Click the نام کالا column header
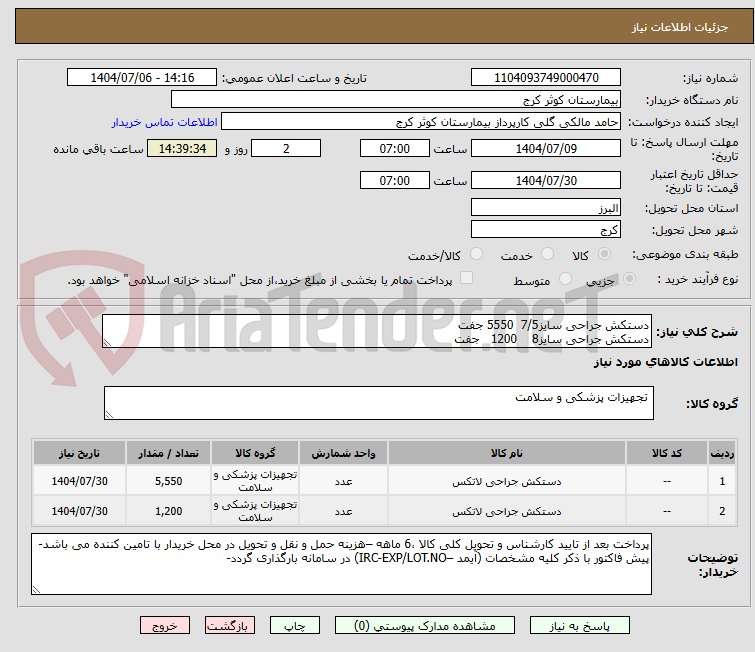This screenshot has width=755, height=652. click(507, 453)
